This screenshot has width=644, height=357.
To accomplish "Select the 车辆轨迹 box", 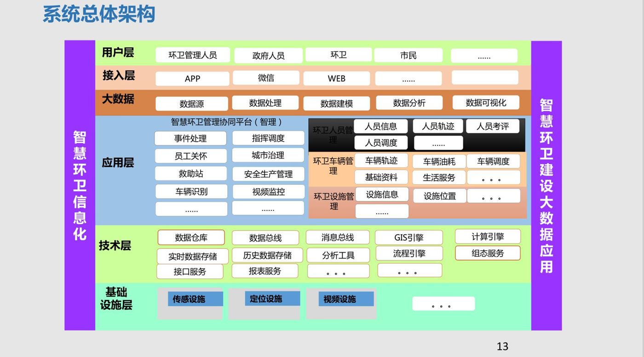I will 381,161.
